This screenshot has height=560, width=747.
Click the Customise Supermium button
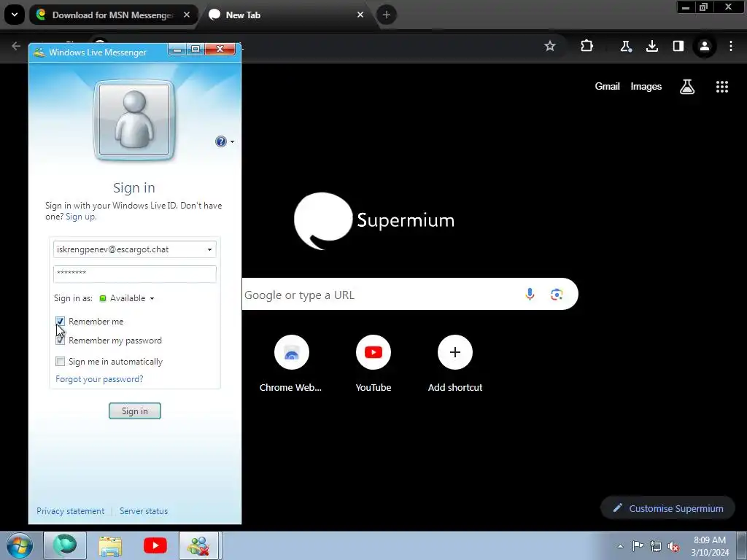click(x=667, y=508)
